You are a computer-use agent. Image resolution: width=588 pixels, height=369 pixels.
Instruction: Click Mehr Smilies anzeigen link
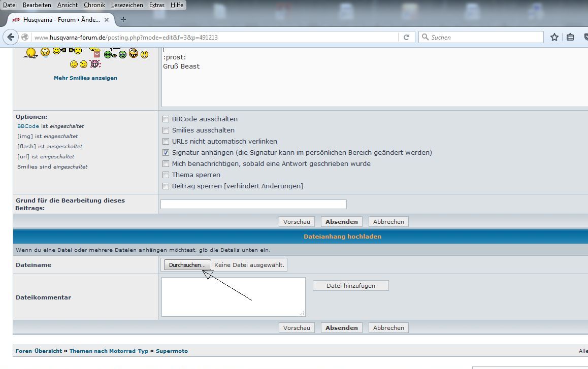coord(85,78)
